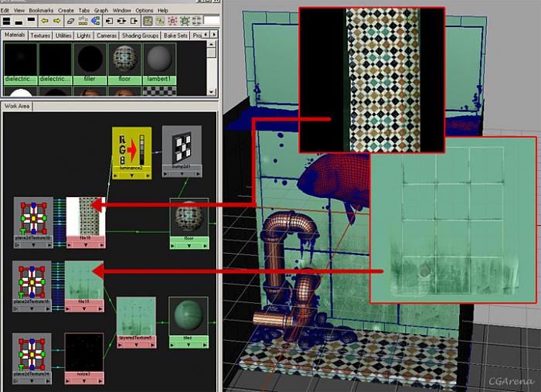Viewport: 541px width, 392px height.
Task: Go to next graph with right arrow
Action: pos(56,21)
